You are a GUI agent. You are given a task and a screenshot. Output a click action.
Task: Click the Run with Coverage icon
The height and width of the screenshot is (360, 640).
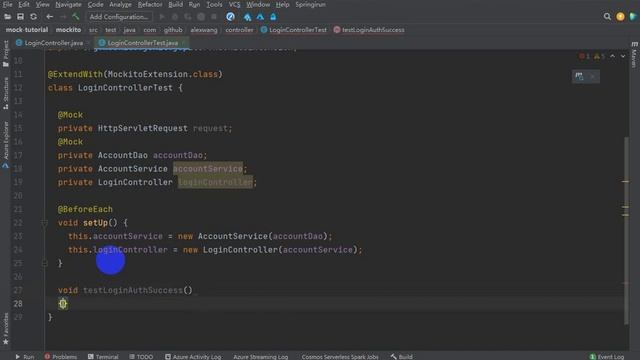tap(188, 17)
